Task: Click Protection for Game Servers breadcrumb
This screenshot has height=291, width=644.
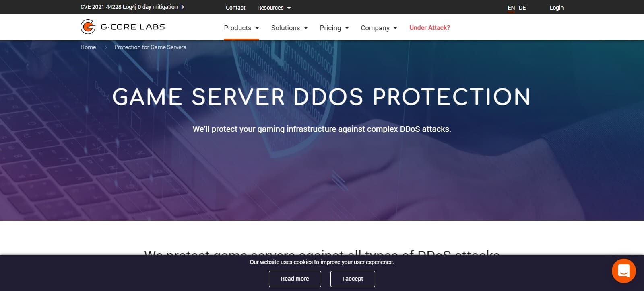Action: click(x=150, y=47)
